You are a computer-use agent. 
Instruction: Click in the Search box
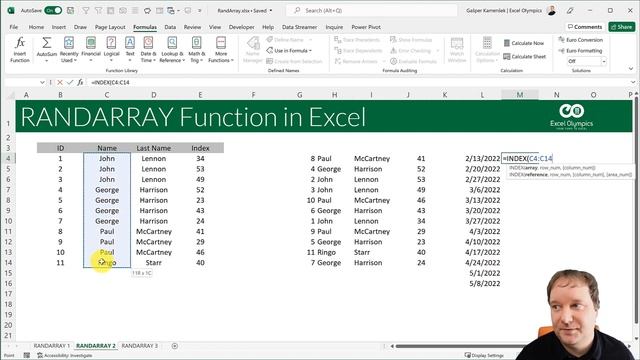(371, 11)
